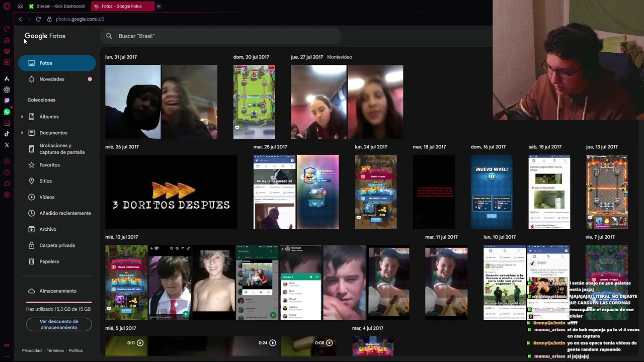The height and width of the screenshot is (362, 644).
Task: Open Vídeos in the left navigation
Action: (x=57, y=197)
